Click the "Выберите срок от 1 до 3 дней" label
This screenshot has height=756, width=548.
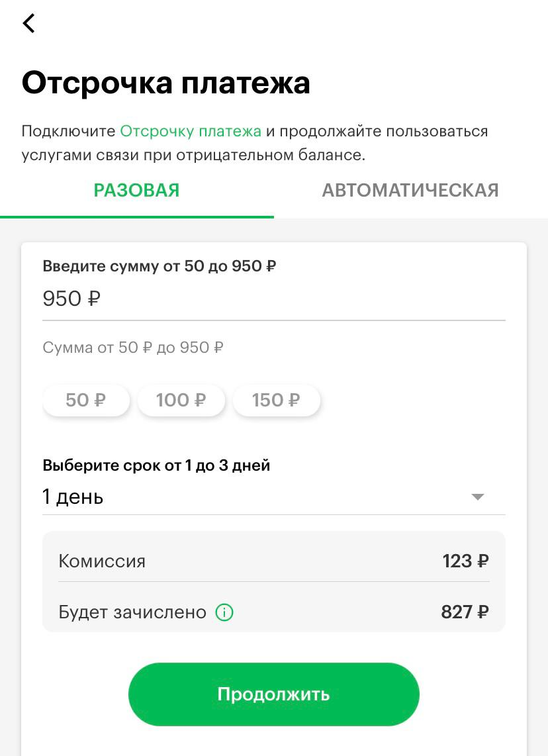[x=156, y=465]
